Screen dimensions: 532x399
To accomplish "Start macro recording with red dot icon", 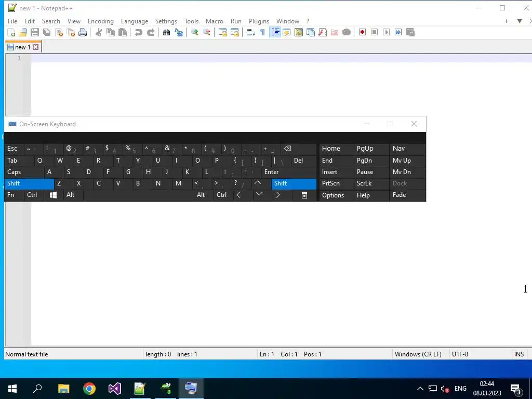I will pos(362,32).
